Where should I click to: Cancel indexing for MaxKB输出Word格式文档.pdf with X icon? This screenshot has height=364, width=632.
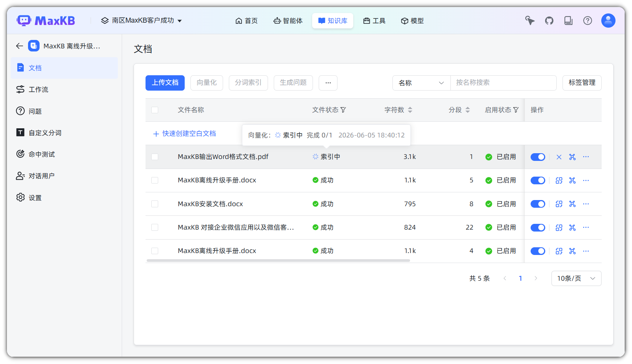coord(559,157)
